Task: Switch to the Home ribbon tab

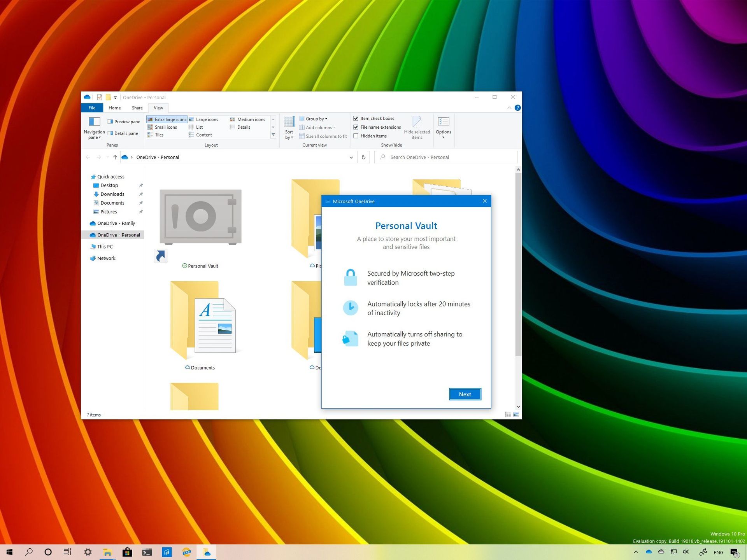Action: [x=114, y=108]
